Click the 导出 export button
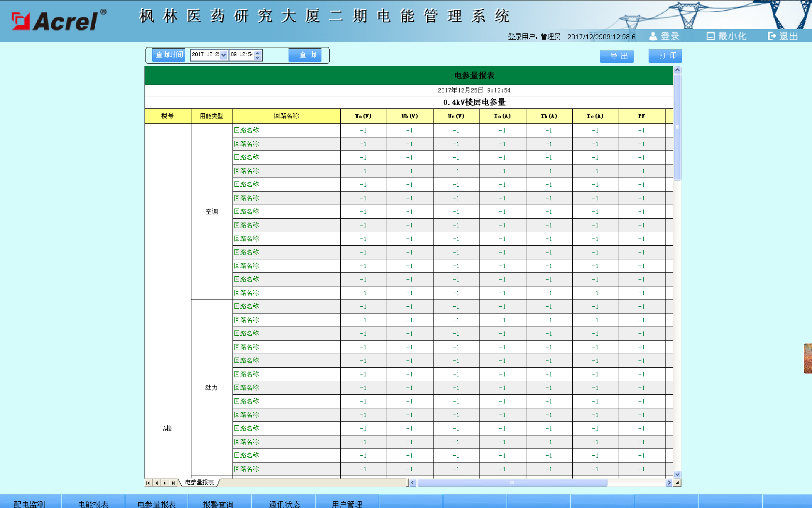This screenshot has width=812, height=508. click(616, 56)
